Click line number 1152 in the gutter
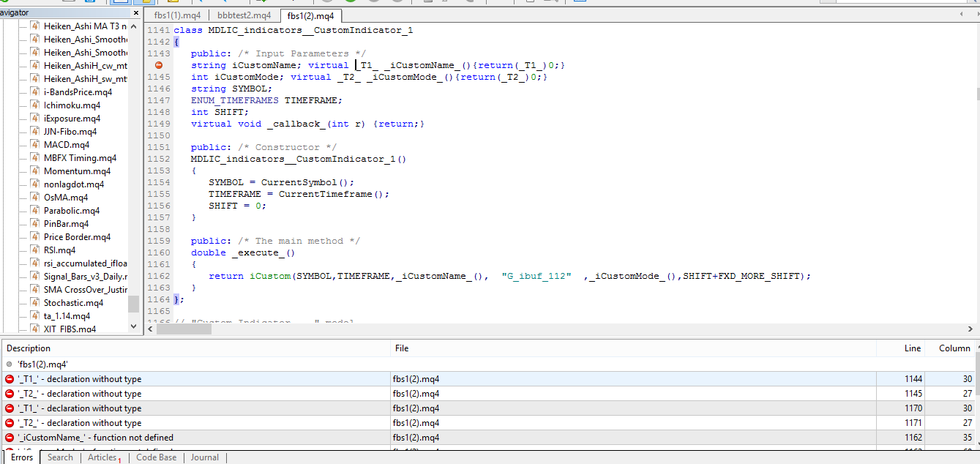Screen dimensions: 980x464 (159, 159)
